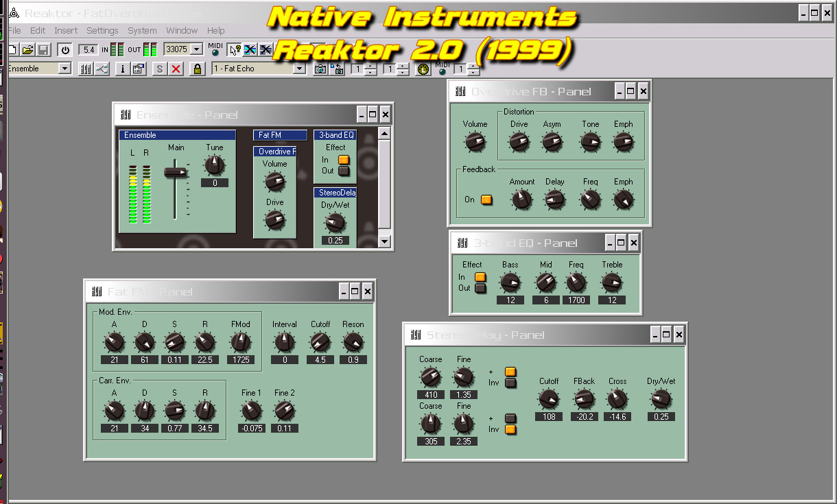This screenshot has height=504, width=837.
Task: Click the Overdrive FB Panel title icon
Action: tap(460, 91)
